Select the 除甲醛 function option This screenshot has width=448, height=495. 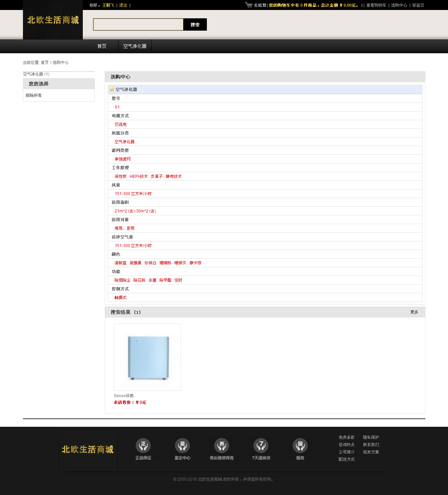(x=165, y=280)
